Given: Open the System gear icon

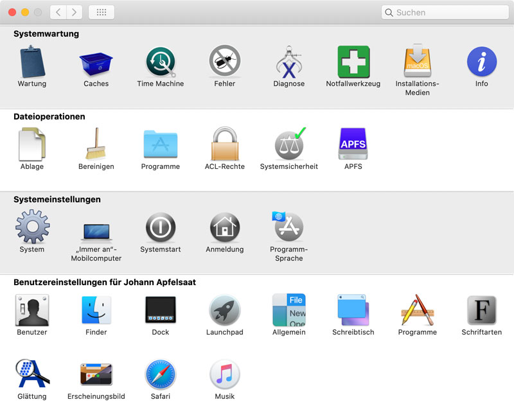Looking at the screenshot, I should [x=33, y=227].
